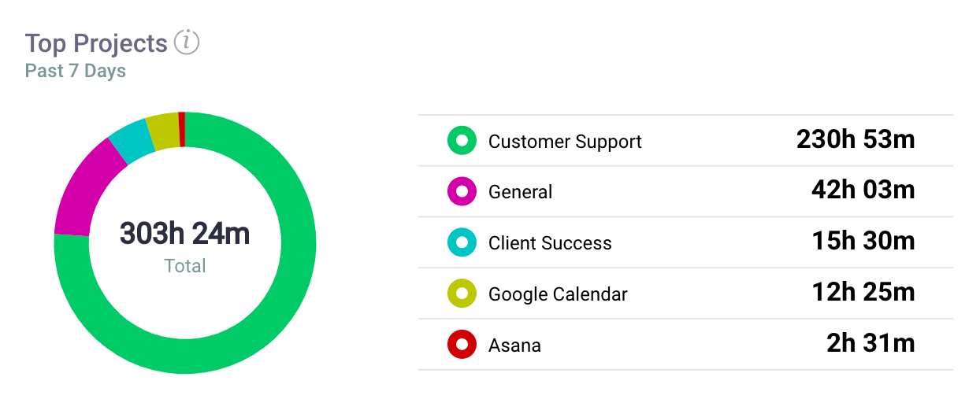Click the magenta General ring icon
The height and width of the screenshot is (399, 980).
(x=462, y=191)
